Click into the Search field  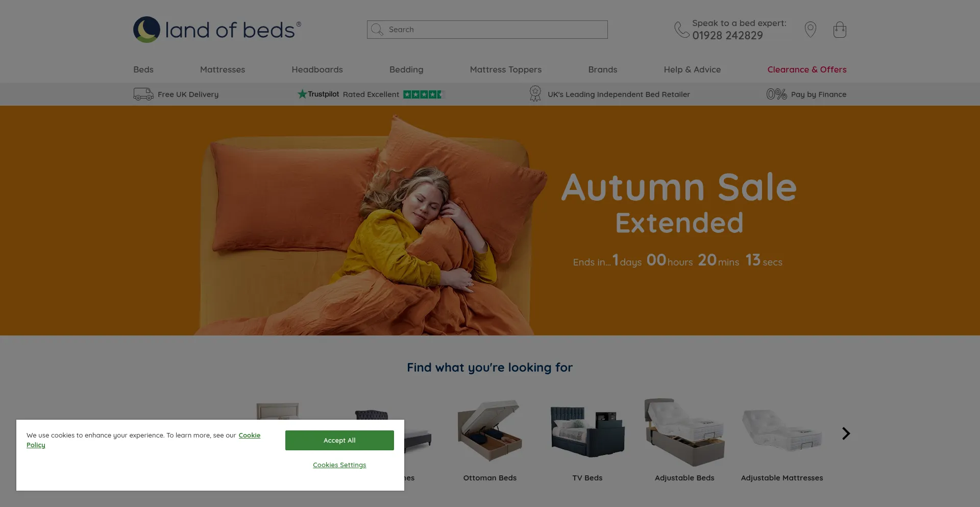487,30
